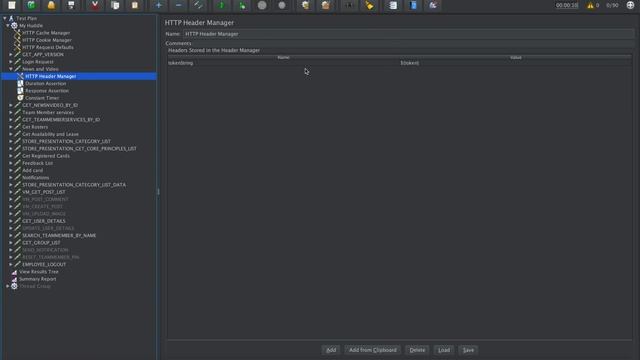Screen dimensions: 640x360
Task: Select the Summary Report listener
Action: click(38, 279)
